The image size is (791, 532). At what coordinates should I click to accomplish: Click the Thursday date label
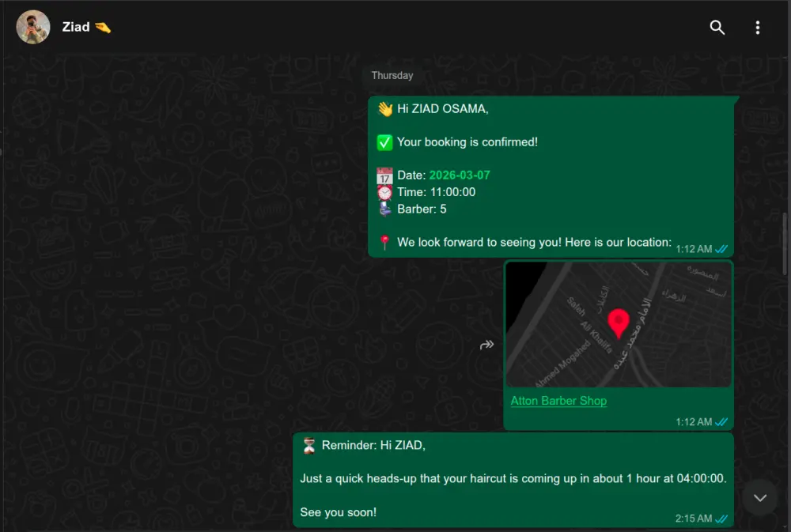coord(392,76)
